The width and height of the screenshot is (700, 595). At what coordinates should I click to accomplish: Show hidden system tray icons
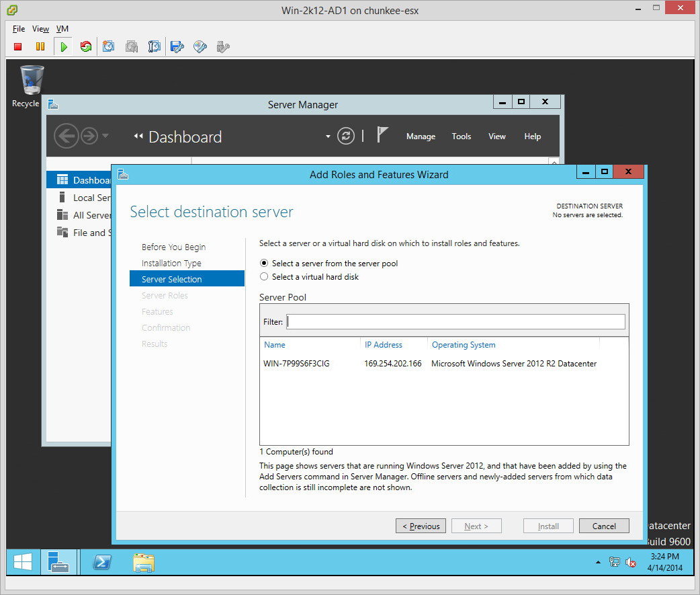tap(598, 562)
